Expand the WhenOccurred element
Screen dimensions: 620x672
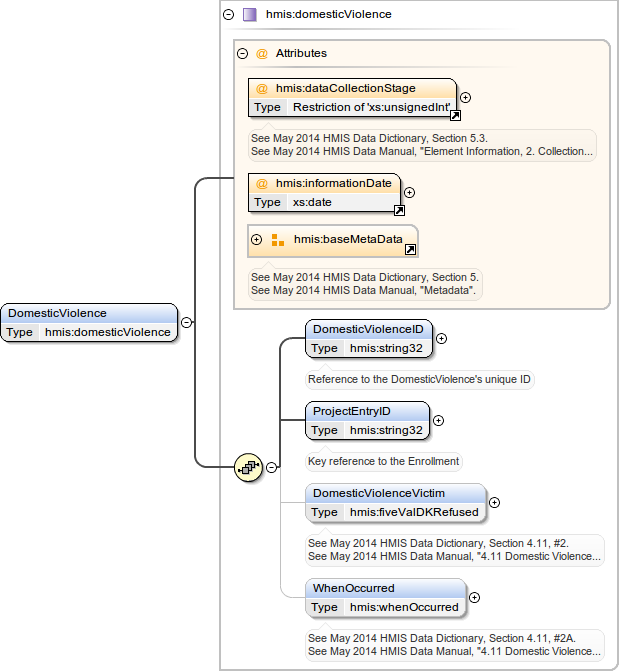click(474, 597)
